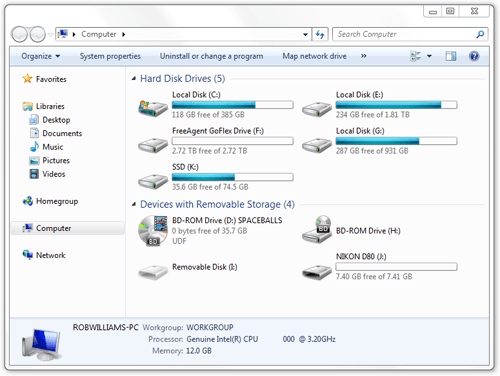
Task: Collapse Devices with Removable Storage group
Action: [134, 204]
